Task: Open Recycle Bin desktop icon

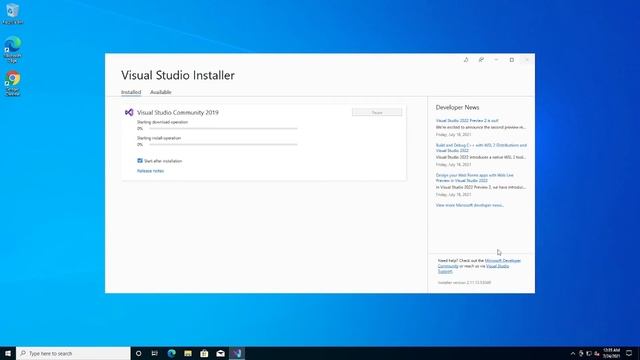Action: point(13,13)
